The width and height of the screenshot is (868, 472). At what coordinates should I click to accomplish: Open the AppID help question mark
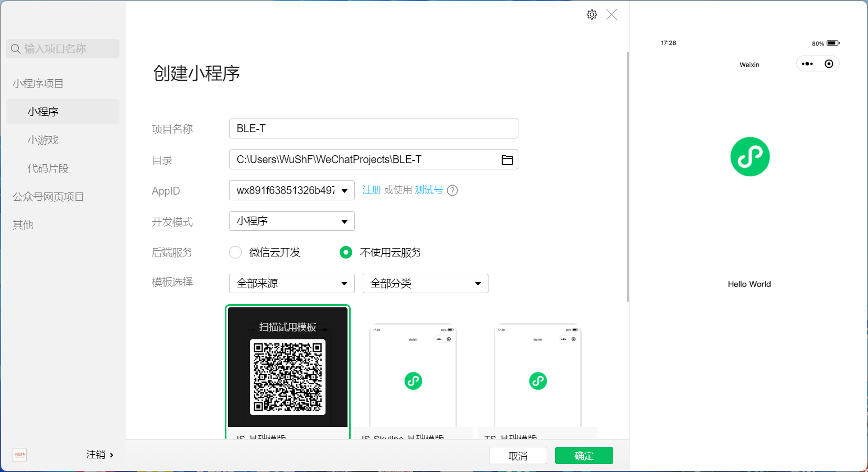(x=452, y=190)
